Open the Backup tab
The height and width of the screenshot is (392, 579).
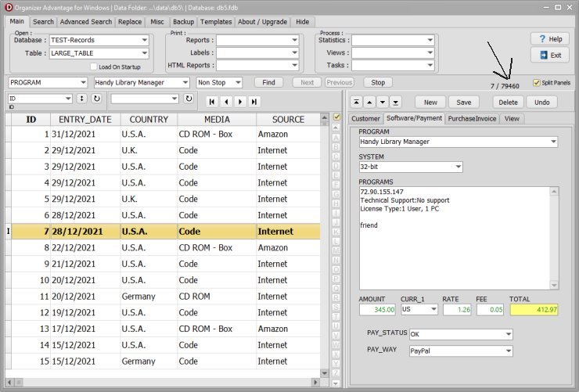click(x=184, y=22)
